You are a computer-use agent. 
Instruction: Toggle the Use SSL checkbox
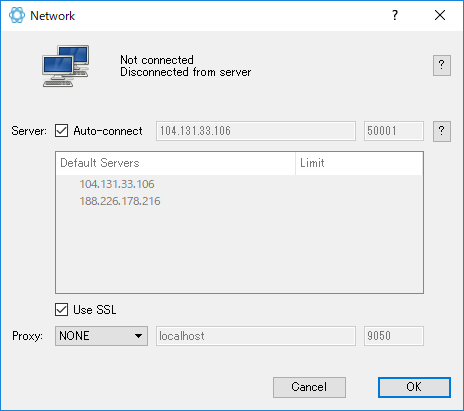pos(62,310)
